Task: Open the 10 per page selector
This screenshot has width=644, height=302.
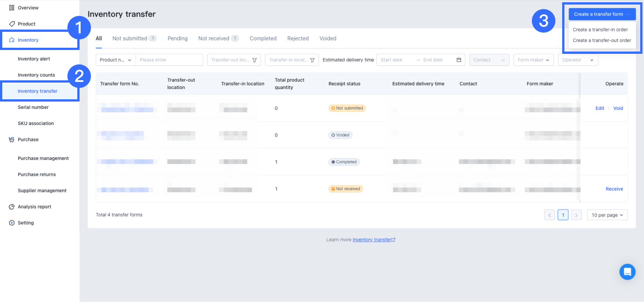Action: 607,215
